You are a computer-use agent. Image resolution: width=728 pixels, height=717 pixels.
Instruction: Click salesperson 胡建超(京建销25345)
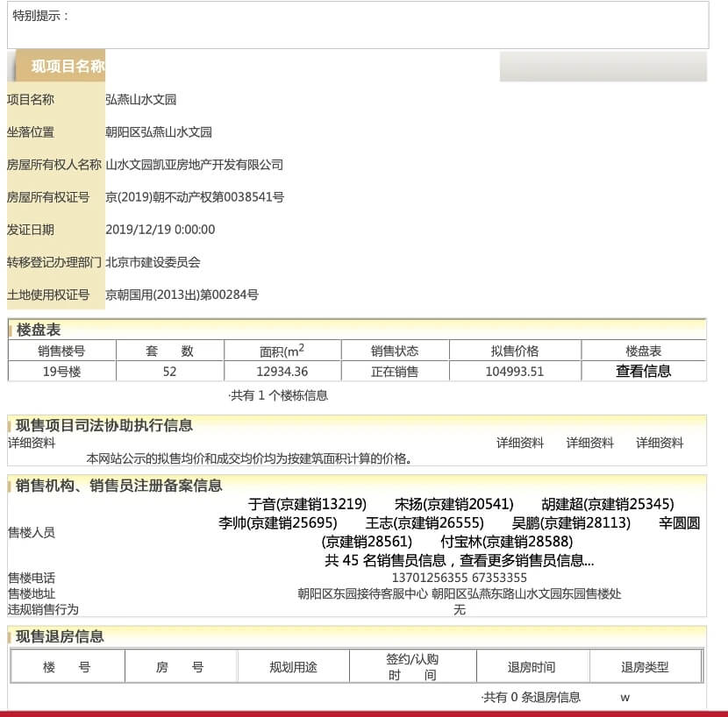pyautogui.click(x=607, y=504)
